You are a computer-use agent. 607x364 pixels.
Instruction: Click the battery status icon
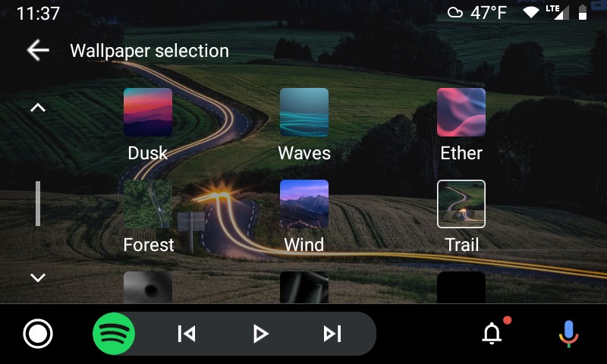(583, 12)
